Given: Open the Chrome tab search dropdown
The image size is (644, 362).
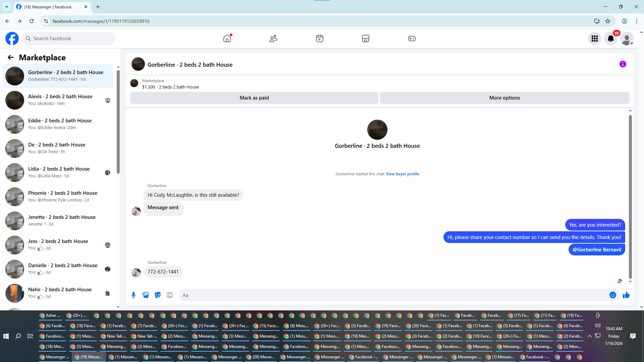Looking at the screenshot, I should click(6, 7).
